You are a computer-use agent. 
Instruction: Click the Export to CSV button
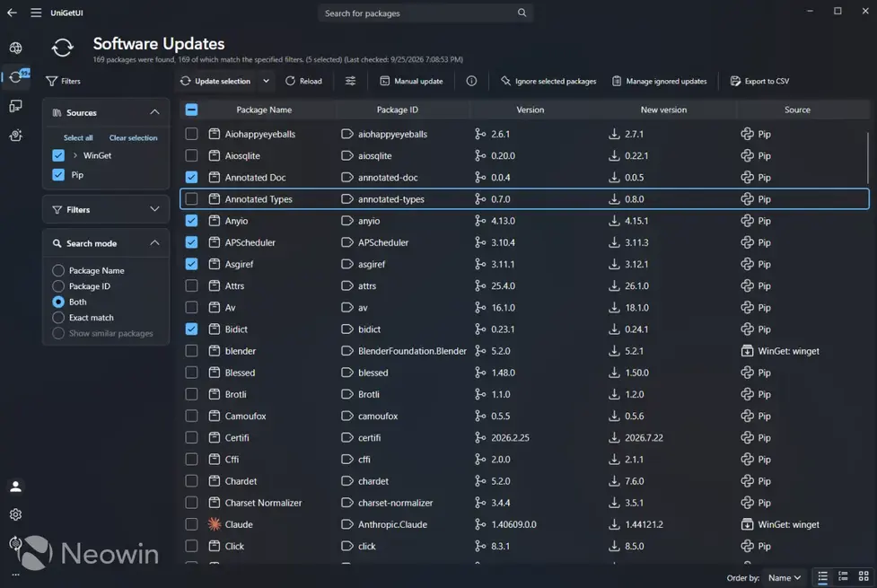pos(759,81)
